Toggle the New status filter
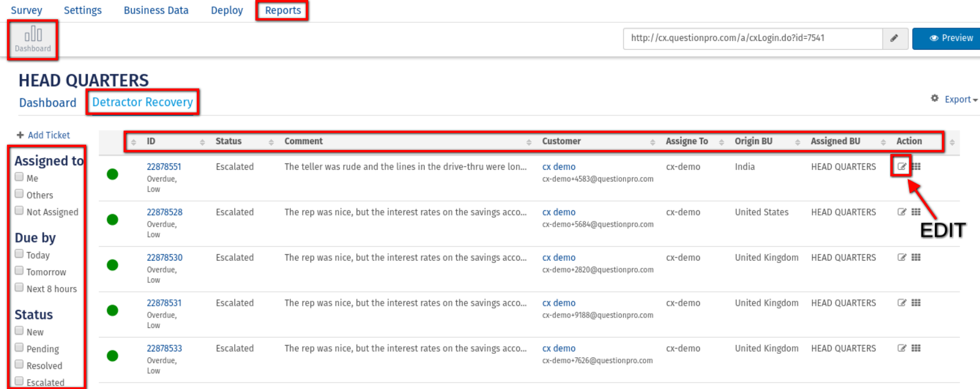Image resolution: width=980 pixels, height=389 pixels. pyautogui.click(x=19, y=331)
